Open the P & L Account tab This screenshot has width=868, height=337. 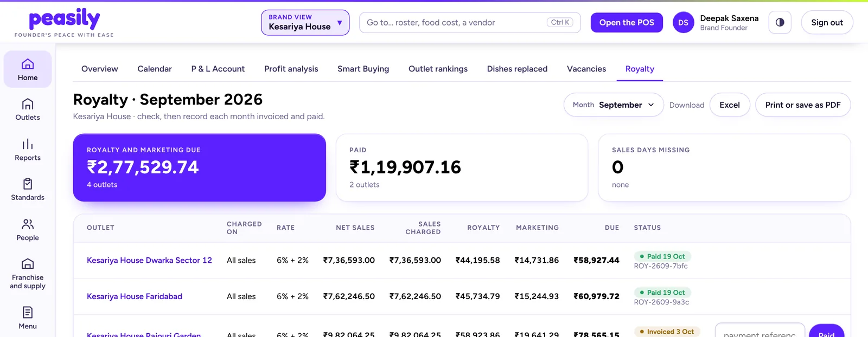point(218,69)
